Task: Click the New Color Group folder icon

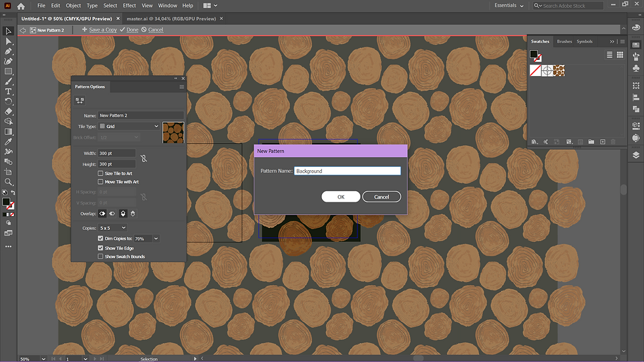Action: coord(591,142)
